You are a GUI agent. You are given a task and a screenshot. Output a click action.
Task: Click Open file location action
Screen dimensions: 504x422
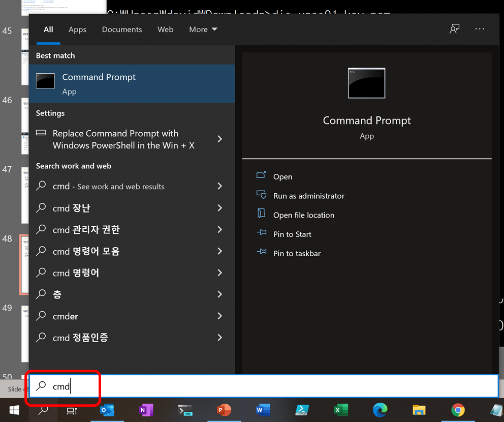[x=303, y=215]
